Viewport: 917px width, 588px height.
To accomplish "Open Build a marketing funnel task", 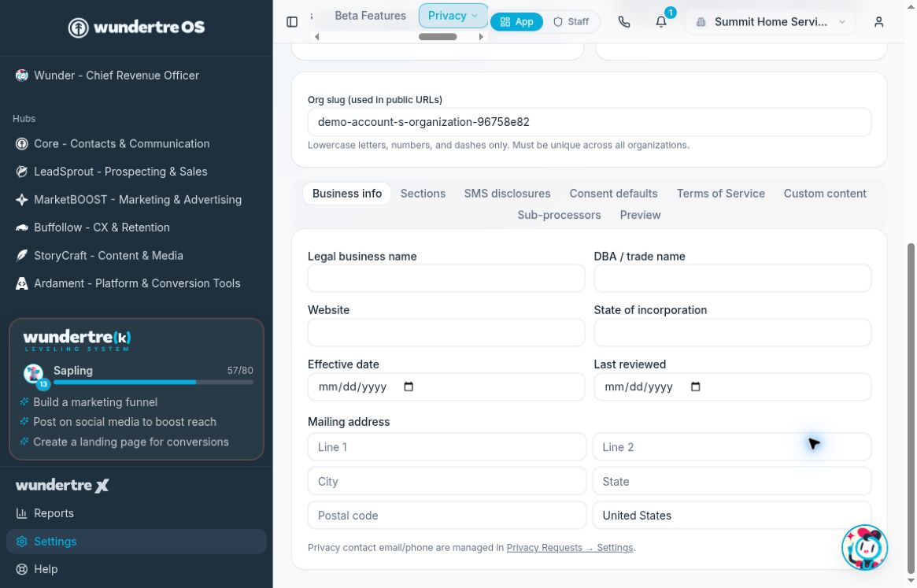I will pyautogui.click(x=95, y=402).
